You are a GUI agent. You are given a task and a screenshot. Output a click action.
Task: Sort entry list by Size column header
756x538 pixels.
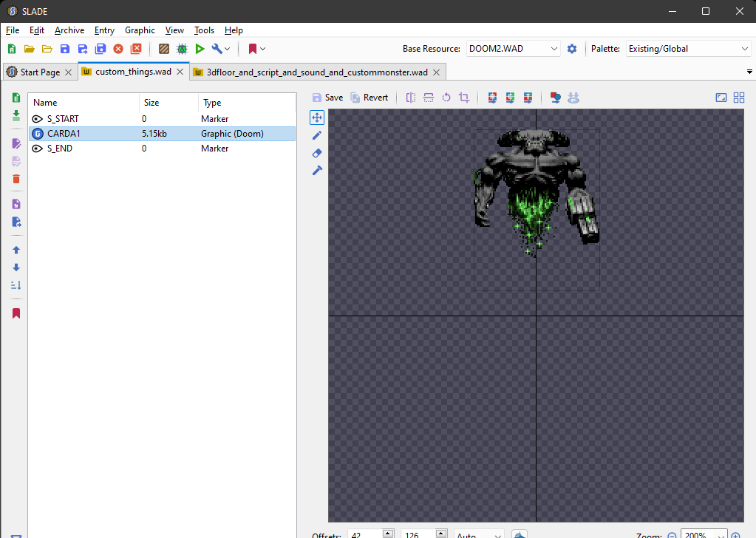[168, 103]
